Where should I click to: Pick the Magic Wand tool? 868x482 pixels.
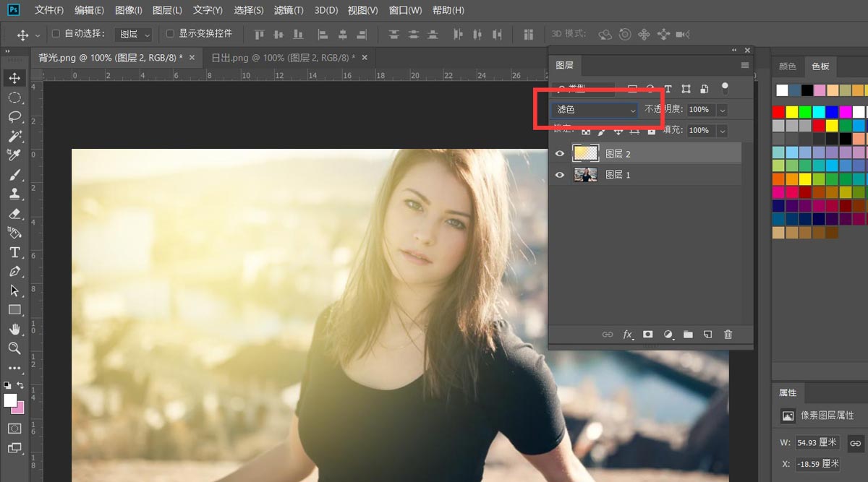pyautogui.click(x=14, y=136)
